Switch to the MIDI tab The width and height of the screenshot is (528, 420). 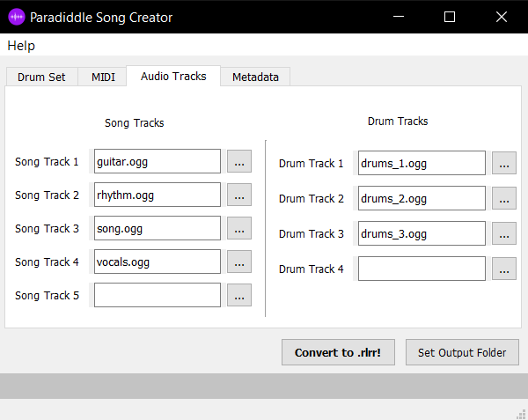[x=103, y=77]
